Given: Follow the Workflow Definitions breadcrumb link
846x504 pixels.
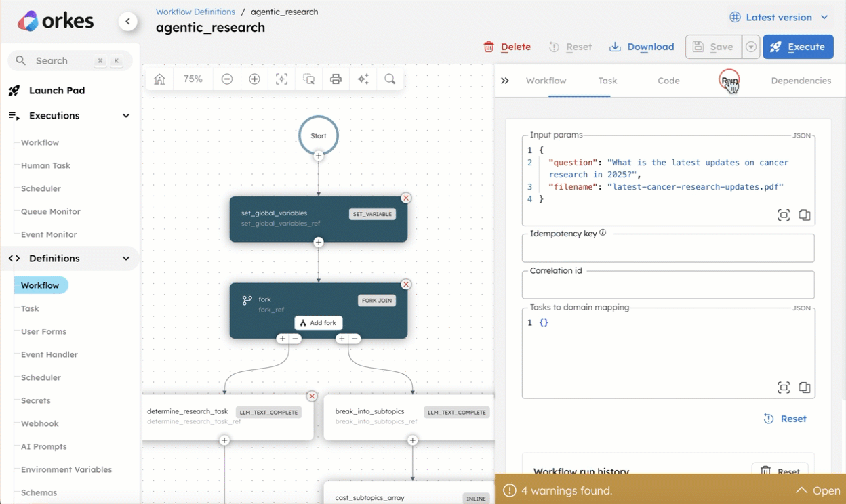Looking at the screenshot, I should pyautogui.click(x=195, y=12).
